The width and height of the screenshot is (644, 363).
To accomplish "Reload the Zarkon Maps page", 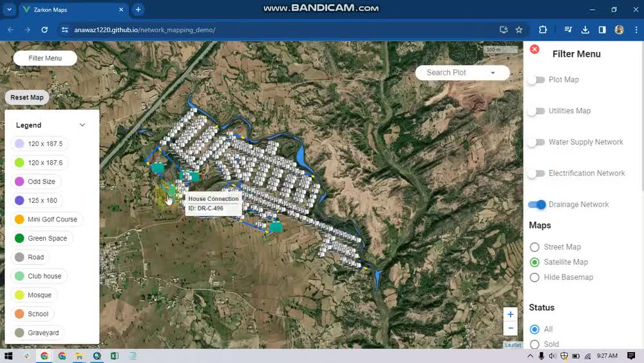I will [44, 30].
